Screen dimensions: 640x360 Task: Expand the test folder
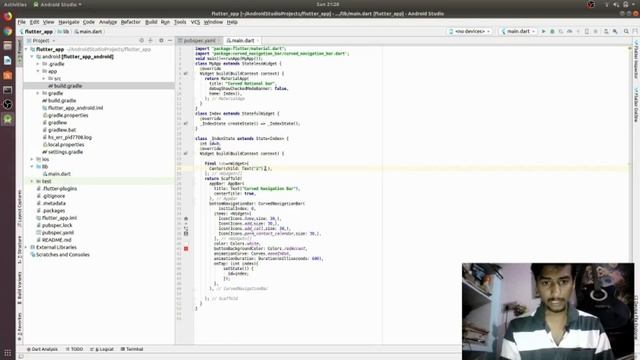[x=32, y=181]
